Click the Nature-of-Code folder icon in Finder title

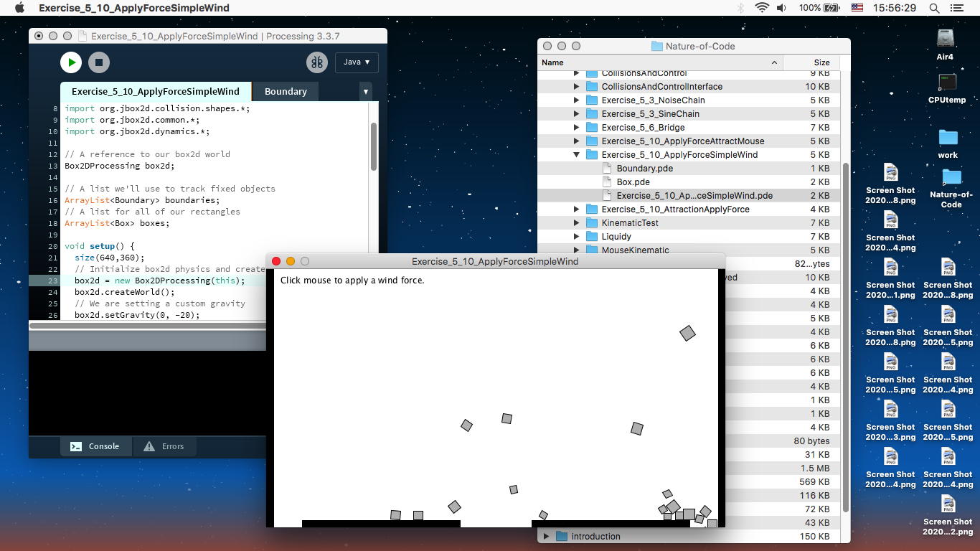[x=656, y=46]
